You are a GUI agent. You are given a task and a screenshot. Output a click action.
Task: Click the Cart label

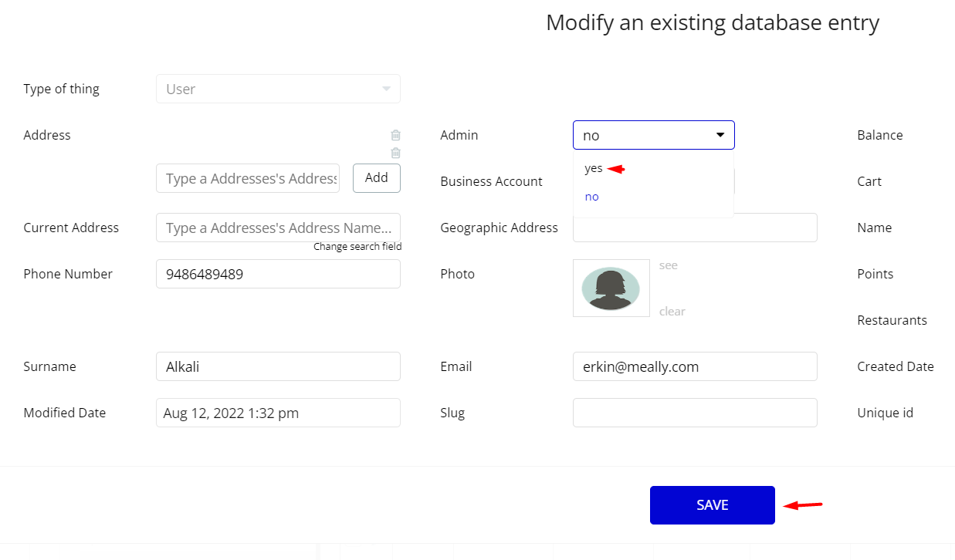(x=869, y=181)
